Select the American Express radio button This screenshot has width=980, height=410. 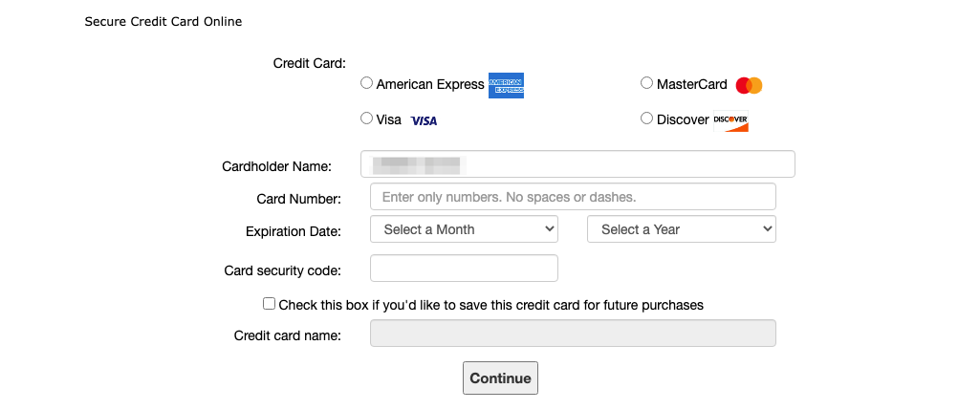(x=366, y=83)
